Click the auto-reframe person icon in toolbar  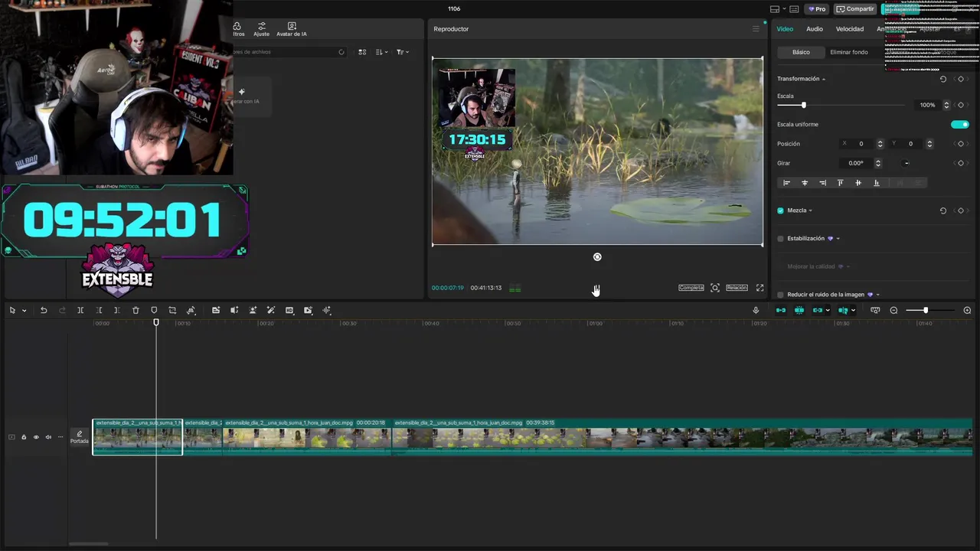(253, 310)
